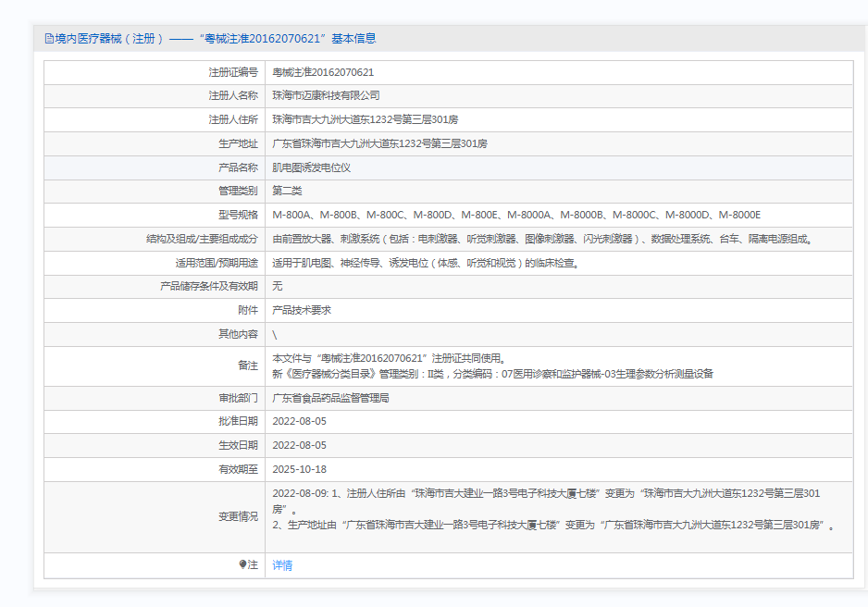The width and height of the screenshot is (868, 607).
Task: Click the 生产地址 address value
Action: click(379, 143)
